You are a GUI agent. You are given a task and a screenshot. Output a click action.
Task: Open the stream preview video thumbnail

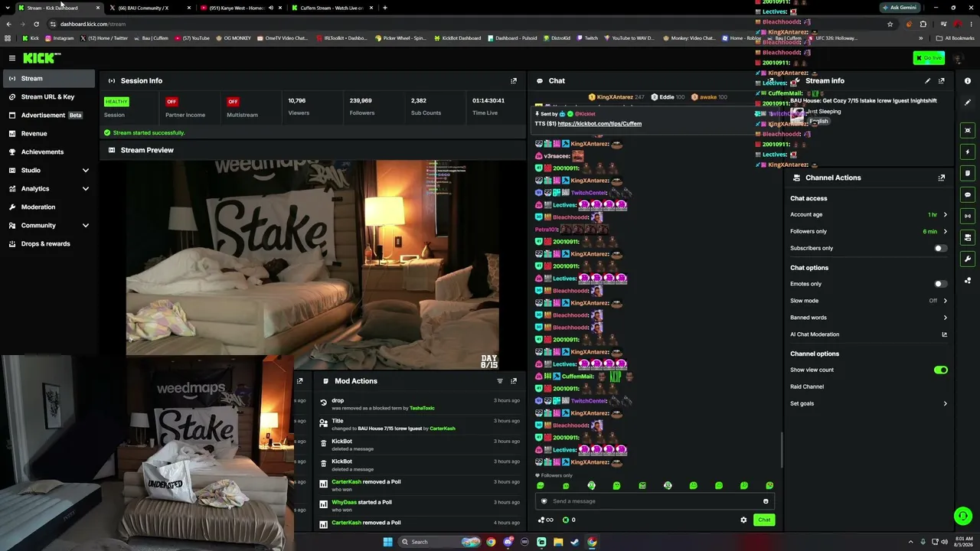pos(312,265)
